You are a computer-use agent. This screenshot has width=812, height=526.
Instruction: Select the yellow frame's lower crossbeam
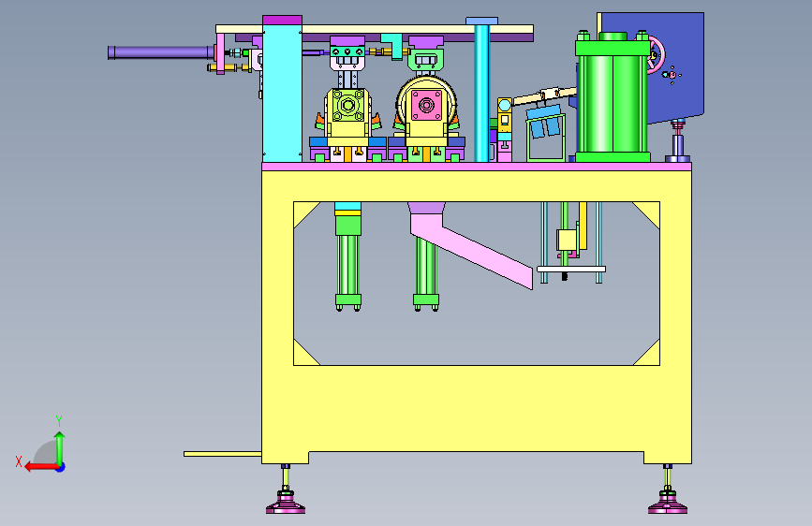pos(477,409)
